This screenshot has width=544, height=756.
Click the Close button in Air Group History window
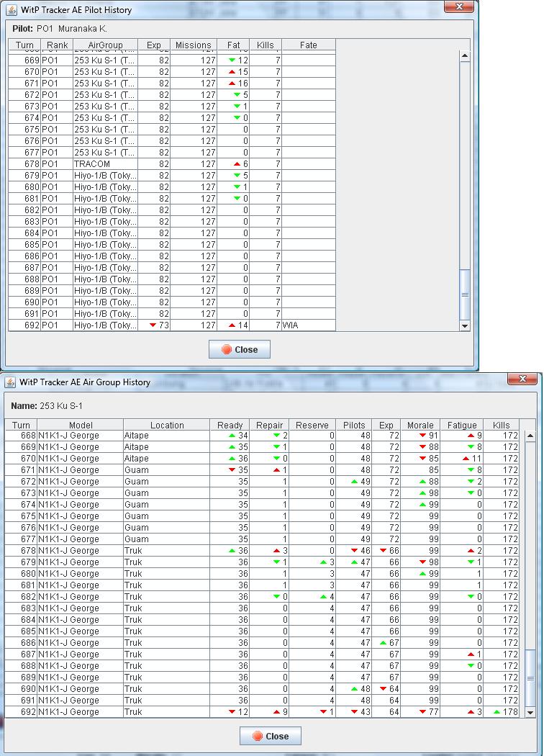coord(271,736)
